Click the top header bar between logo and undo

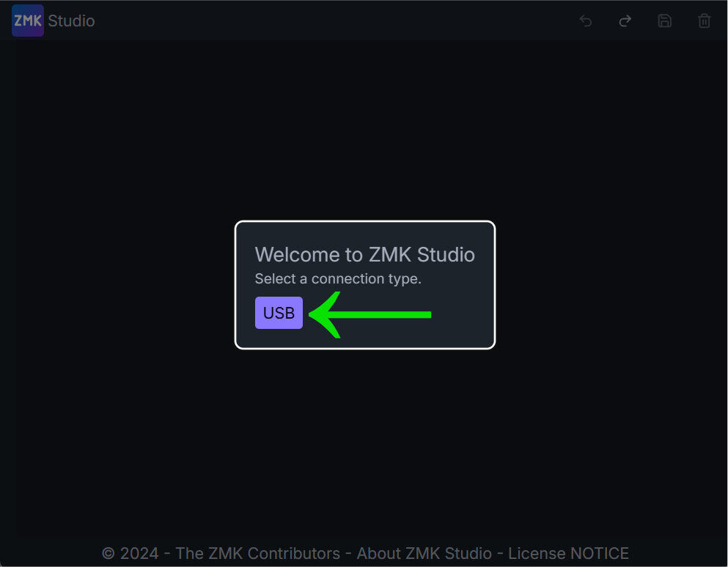(334, 21)
